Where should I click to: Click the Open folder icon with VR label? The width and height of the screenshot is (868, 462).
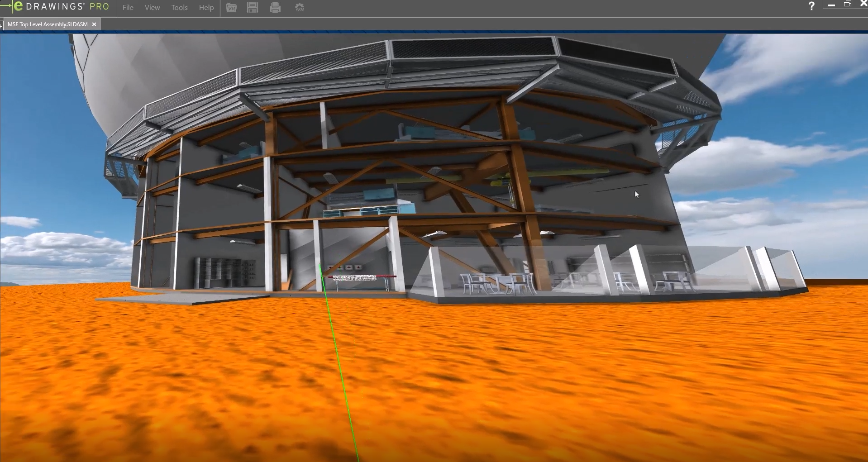(x=231, y=8)
